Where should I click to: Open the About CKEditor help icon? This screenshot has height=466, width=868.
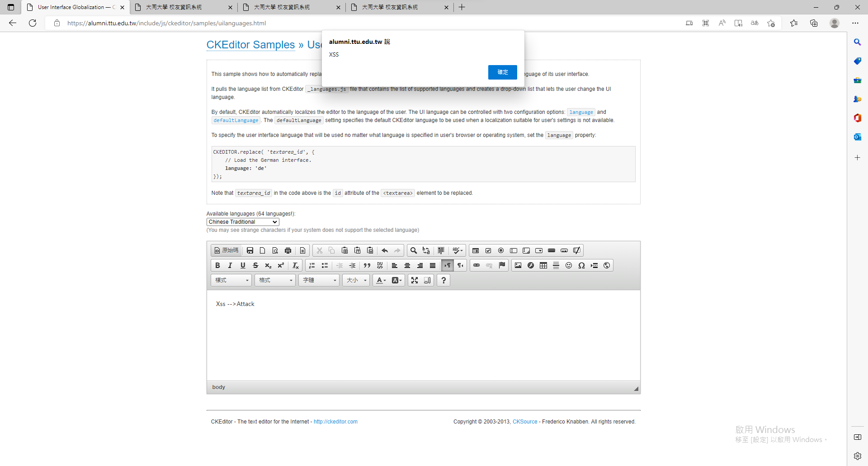443,280
